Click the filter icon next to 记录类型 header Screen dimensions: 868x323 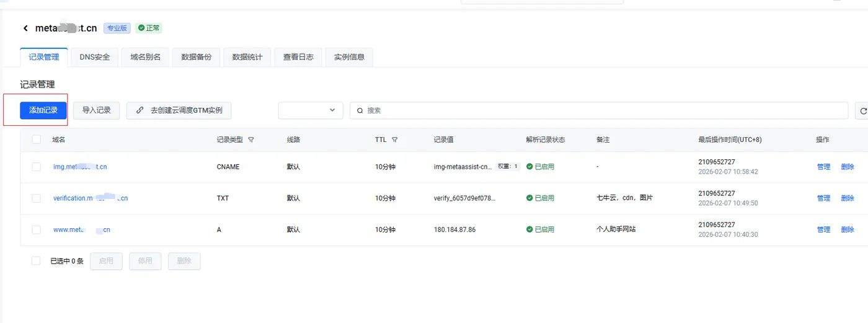tap(251, 140)
